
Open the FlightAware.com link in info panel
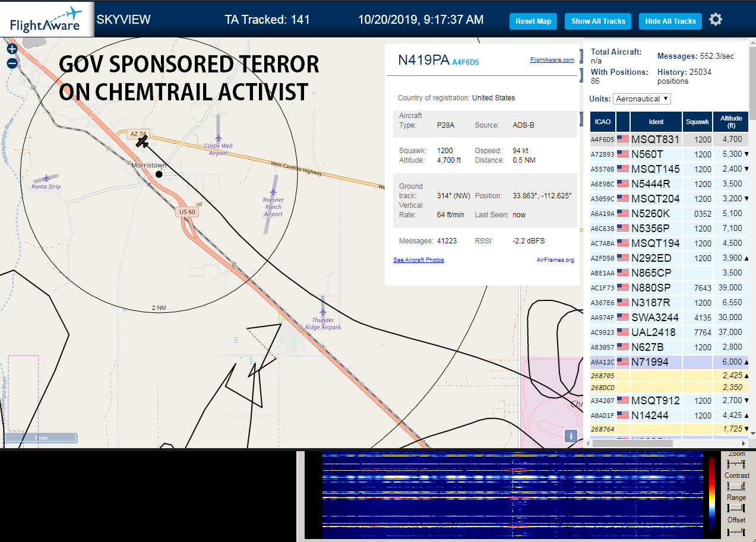(x=552, y=60)
